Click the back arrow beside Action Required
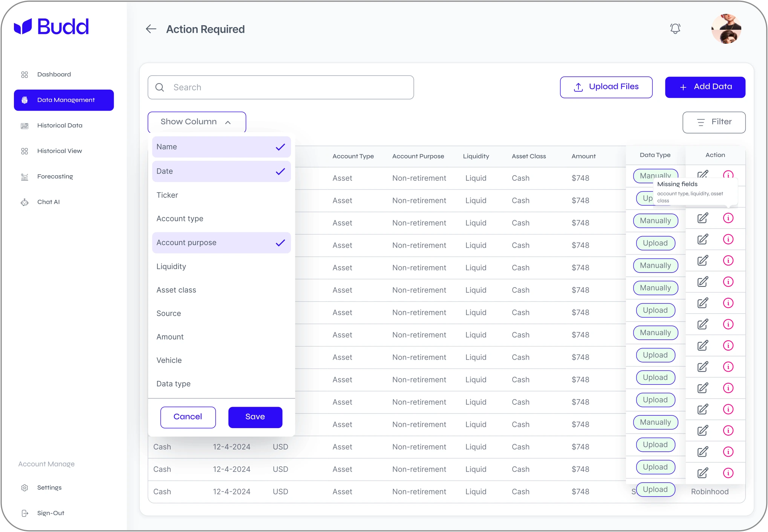 point(151,29)
